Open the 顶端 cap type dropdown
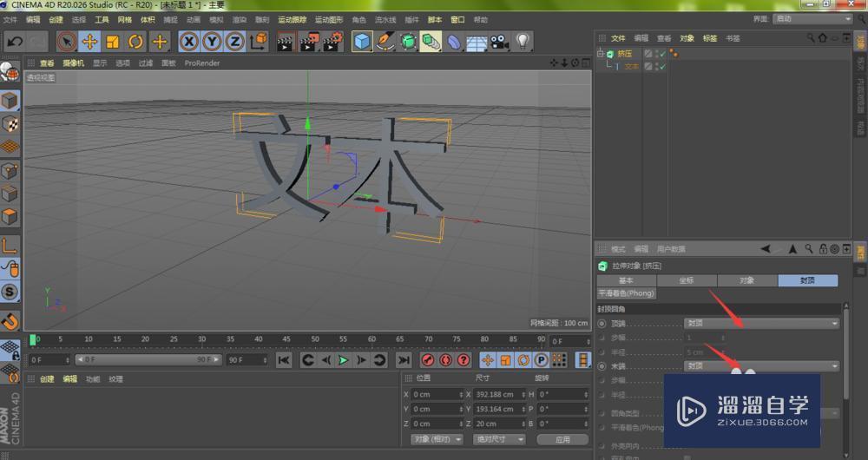This screenshot has width=868, height=460. click(x=762, y=323)
